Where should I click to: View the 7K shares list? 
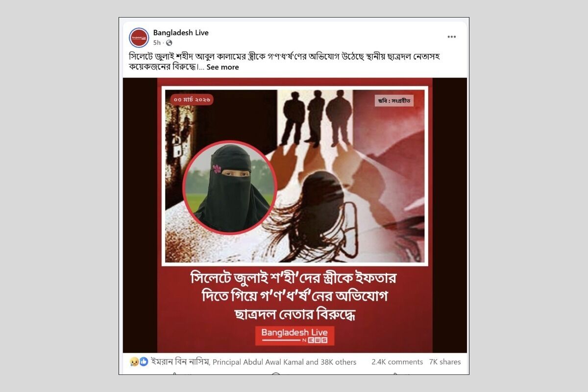(x=445, y=362)
